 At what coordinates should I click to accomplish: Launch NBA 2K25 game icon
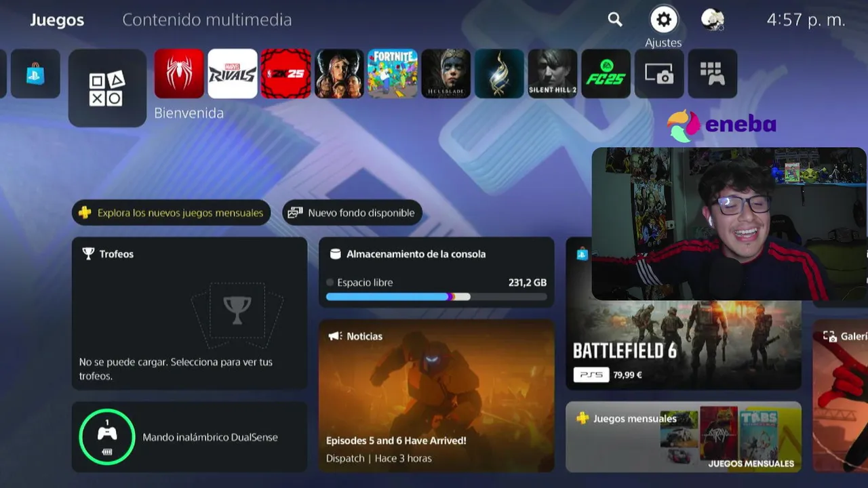click(285, 74)
